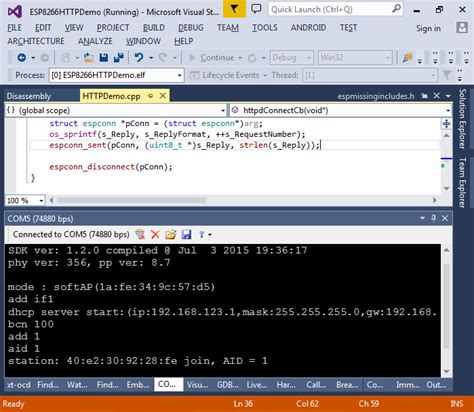Clear the COM5 terminal with the clear icon
The image size is (474, 412).
tap(140, 234)
